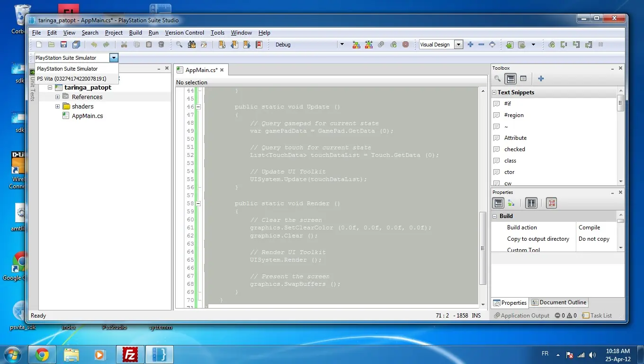This screenshot has width=644, height=364.
Task: Open the Tools menu
Action: coord(217,33)
